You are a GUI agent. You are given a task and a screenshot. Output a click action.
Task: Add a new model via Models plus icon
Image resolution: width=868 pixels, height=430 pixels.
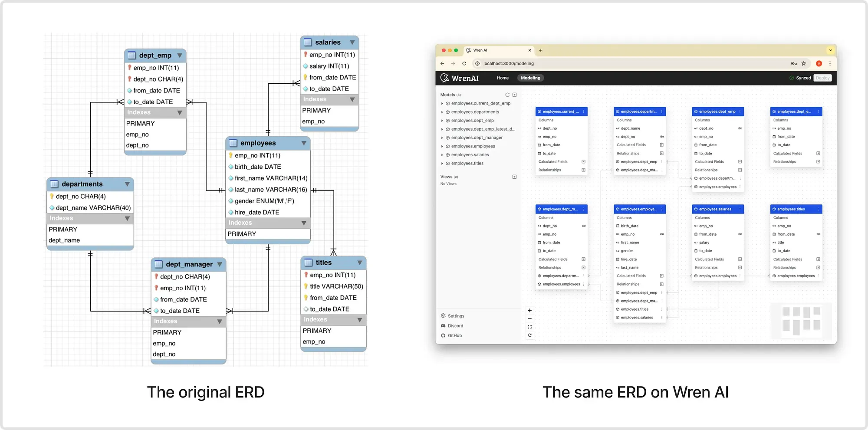(x=514, y=95)
